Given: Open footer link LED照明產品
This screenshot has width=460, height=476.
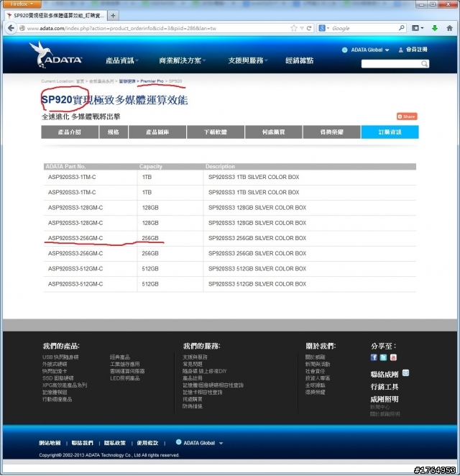Looking at the screenshot, I should click(125, 378).
